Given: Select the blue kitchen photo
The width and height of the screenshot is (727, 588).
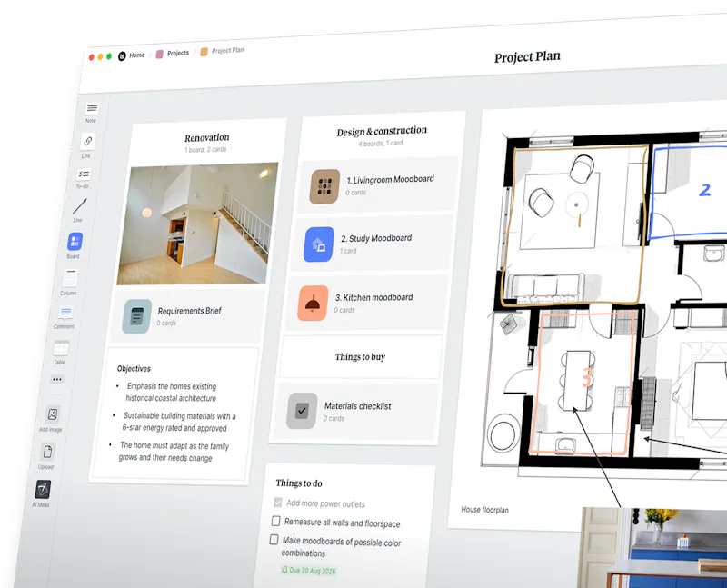Looking at the screenshot, I should [652, 548].
